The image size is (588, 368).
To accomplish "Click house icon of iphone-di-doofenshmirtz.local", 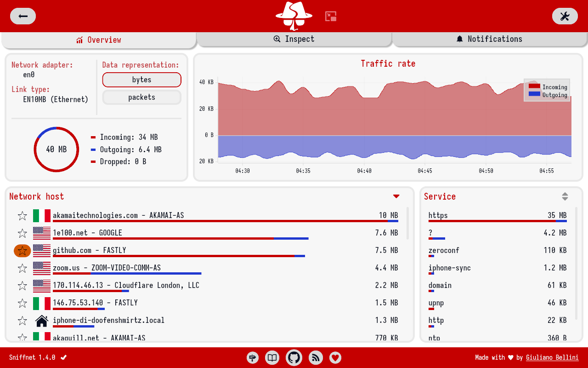I will (x=42, y=320).
